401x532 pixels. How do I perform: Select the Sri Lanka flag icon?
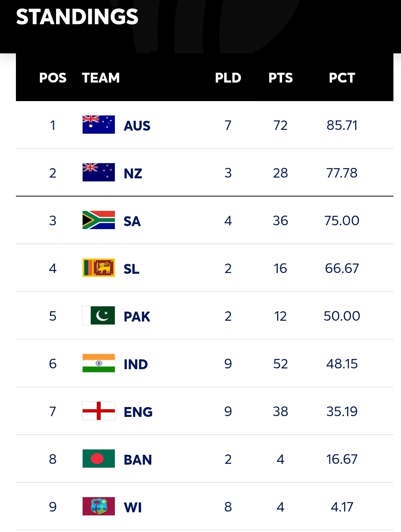(99, 268)
